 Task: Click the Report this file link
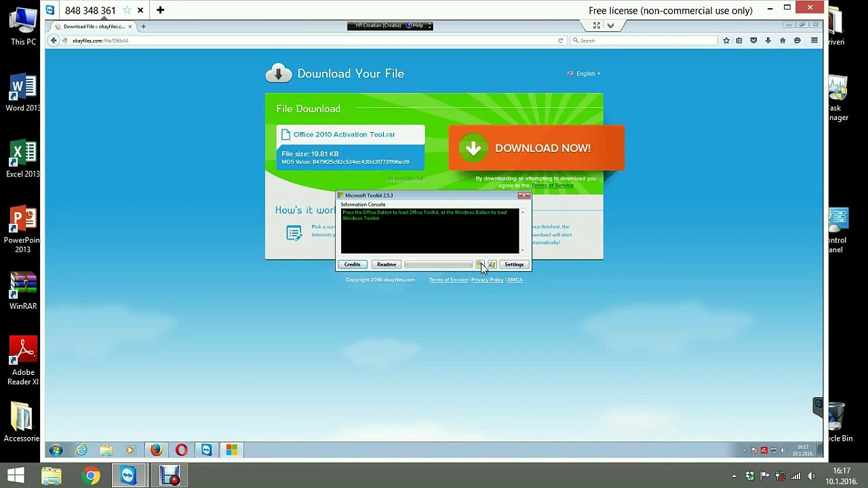(x=406, y=179)
